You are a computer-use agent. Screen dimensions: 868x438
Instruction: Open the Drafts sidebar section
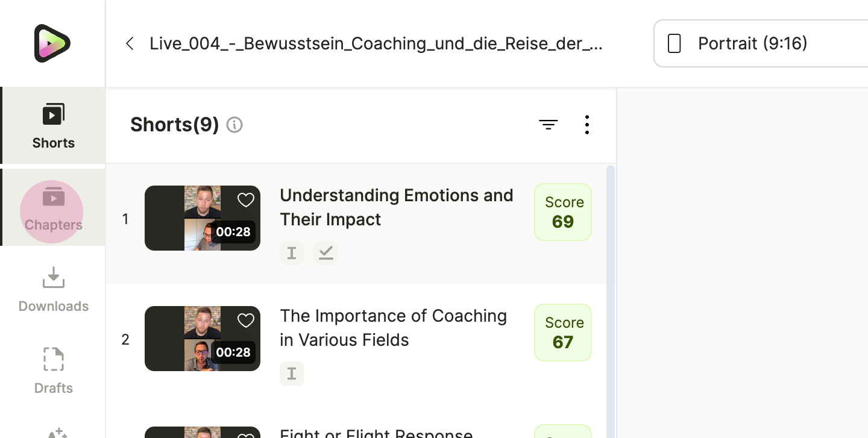point(53,371)
